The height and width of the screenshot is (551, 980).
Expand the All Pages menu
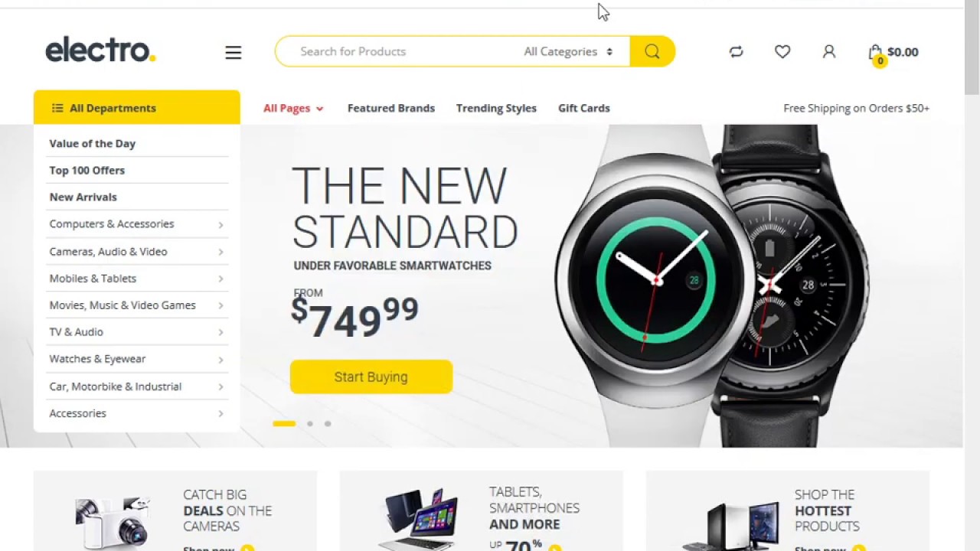[x=293, y=108]
